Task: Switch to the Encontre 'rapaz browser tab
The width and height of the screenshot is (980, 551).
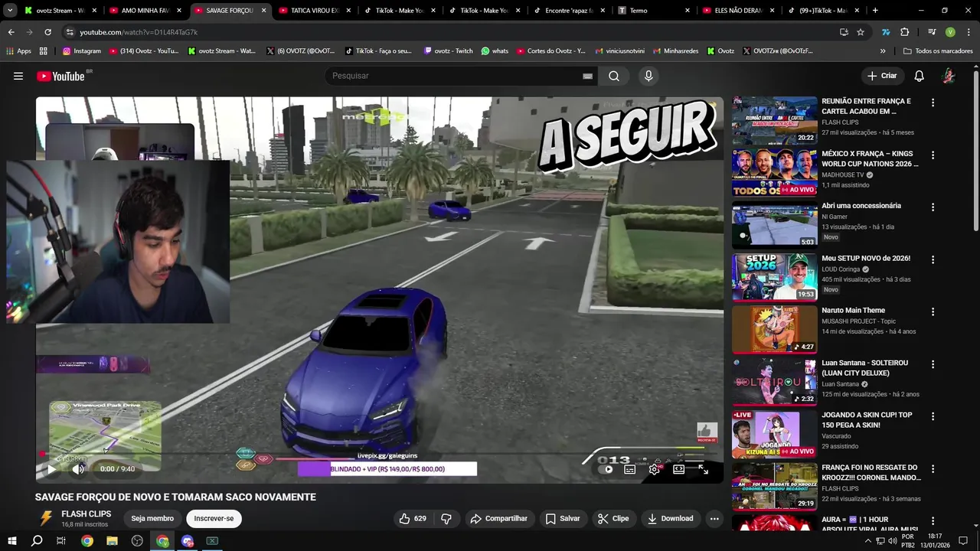Action: pyautogui.click(x=567, y=11)
